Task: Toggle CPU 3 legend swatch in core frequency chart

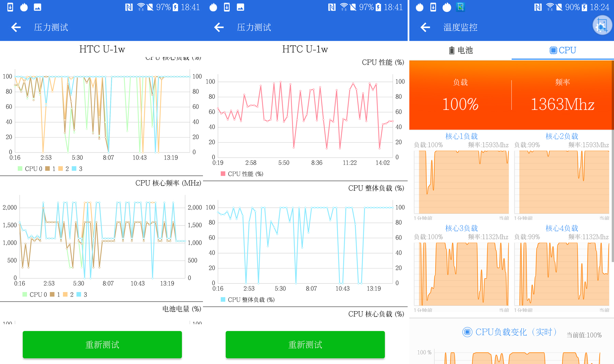Action: point(79,294)
